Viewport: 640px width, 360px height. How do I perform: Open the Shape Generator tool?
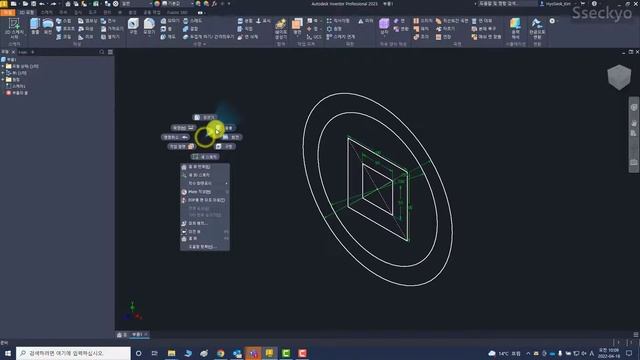pyautogui.click(x=280, y=29)
